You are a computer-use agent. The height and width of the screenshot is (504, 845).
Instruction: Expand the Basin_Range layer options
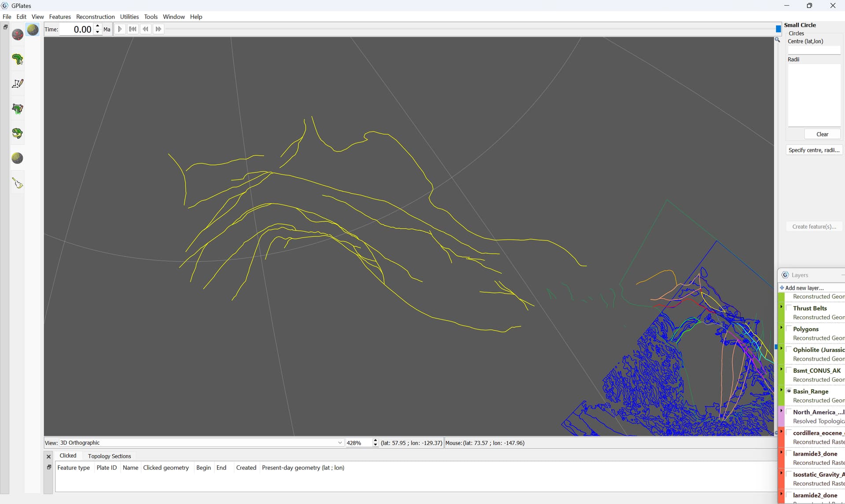point(781,389)
